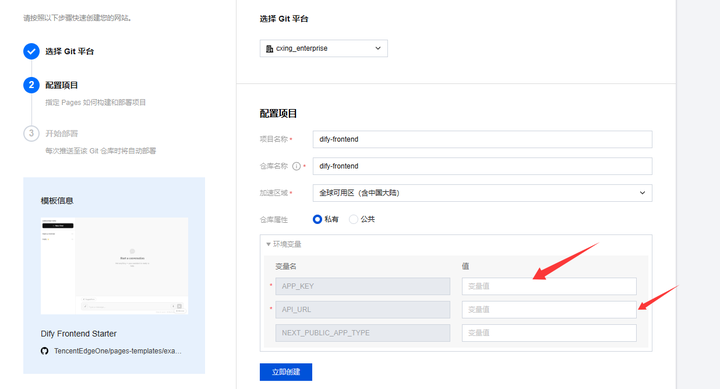Click the 开始部署 step label
The height and width of the screenshot is (389, 720).
click(62, 134)
